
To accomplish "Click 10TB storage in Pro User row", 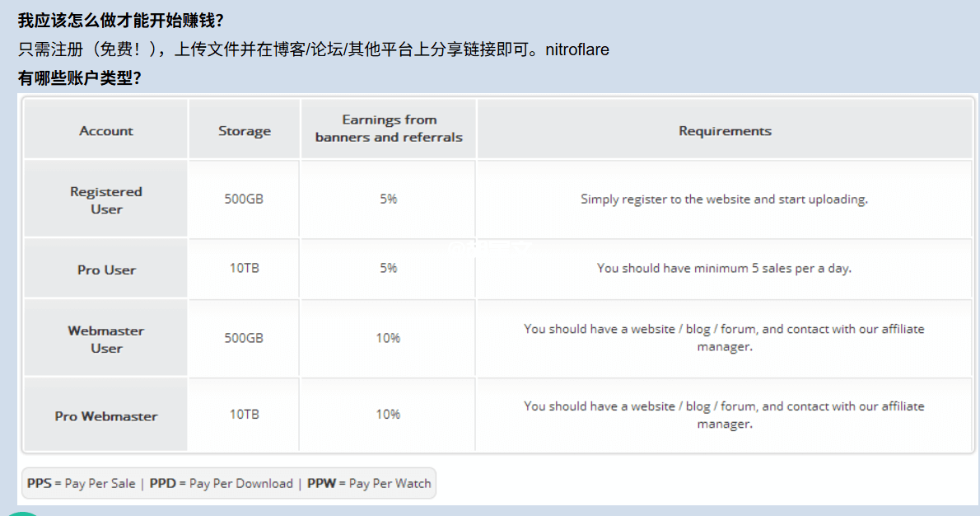I will point(245,268).
